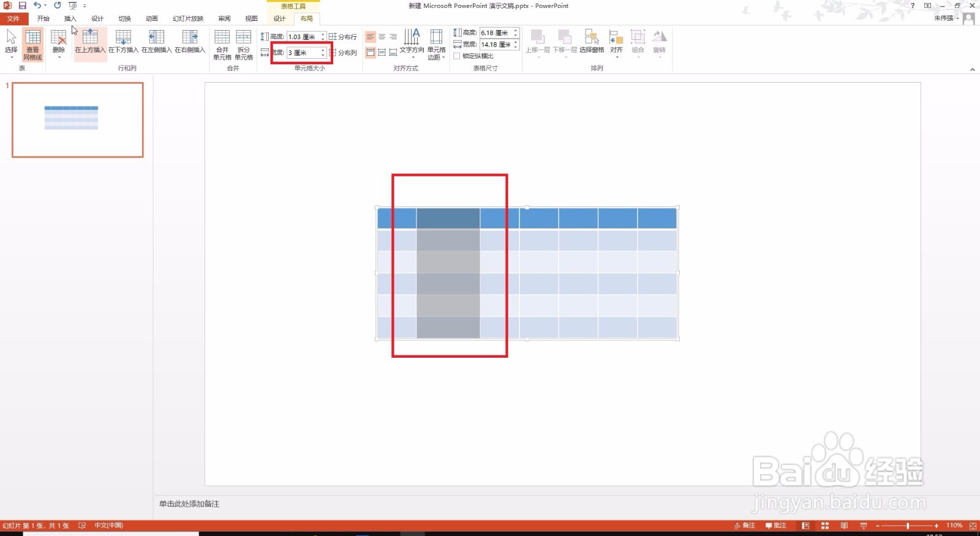
Task: Click 分布列 (Distribute Columns)
Action: [343, 53]
